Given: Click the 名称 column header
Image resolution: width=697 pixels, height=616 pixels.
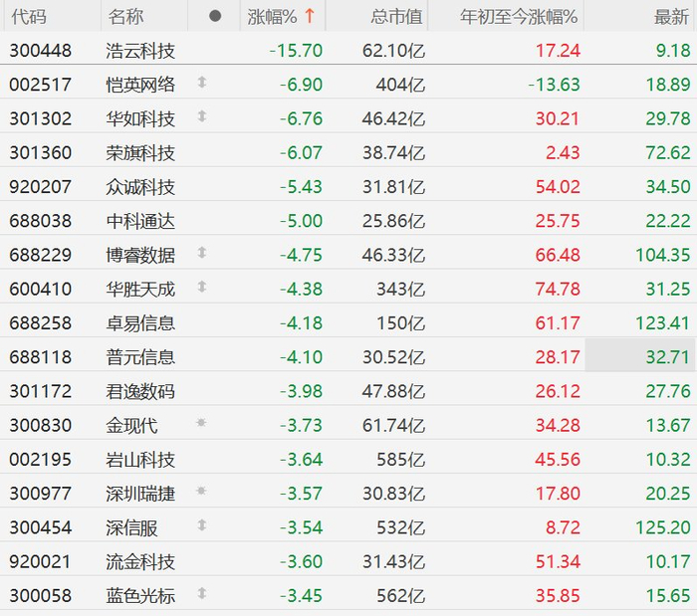Looking at the screenshot, I should point(125,17).
